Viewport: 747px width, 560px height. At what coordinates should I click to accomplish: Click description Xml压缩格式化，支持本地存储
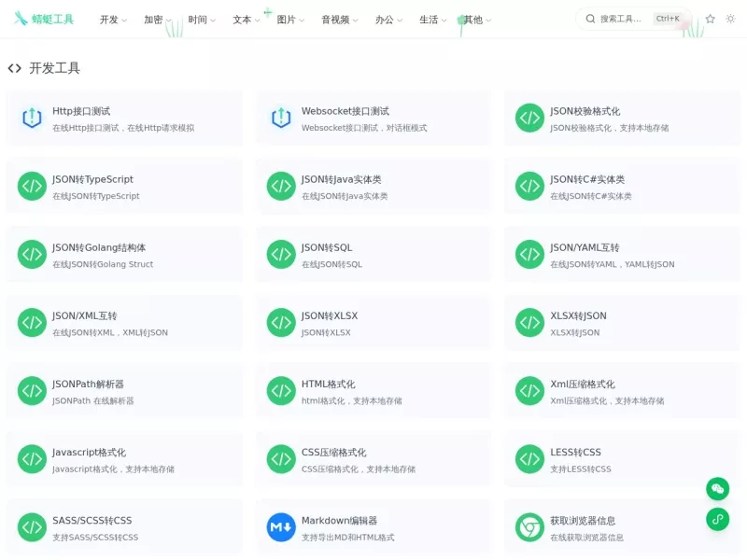click(607, 401)
